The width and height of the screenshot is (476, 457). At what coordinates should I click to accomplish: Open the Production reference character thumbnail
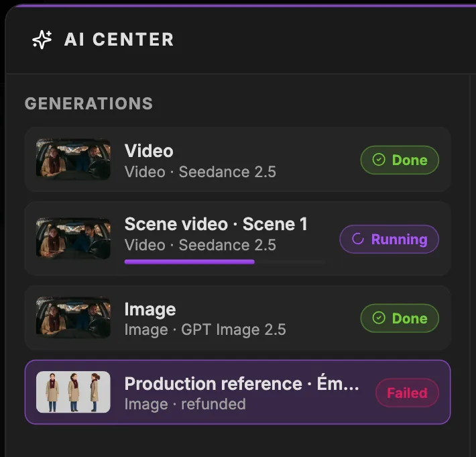73,392
